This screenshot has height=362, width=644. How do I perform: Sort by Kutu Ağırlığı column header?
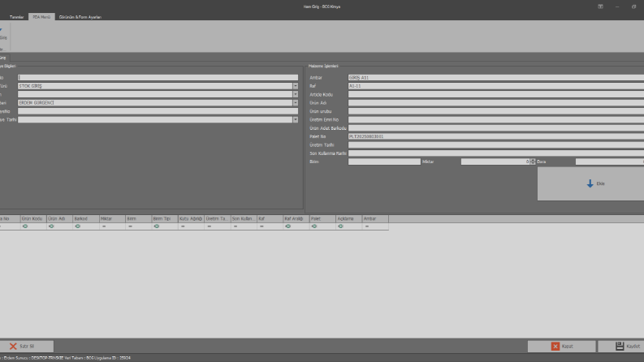point(191,219)
